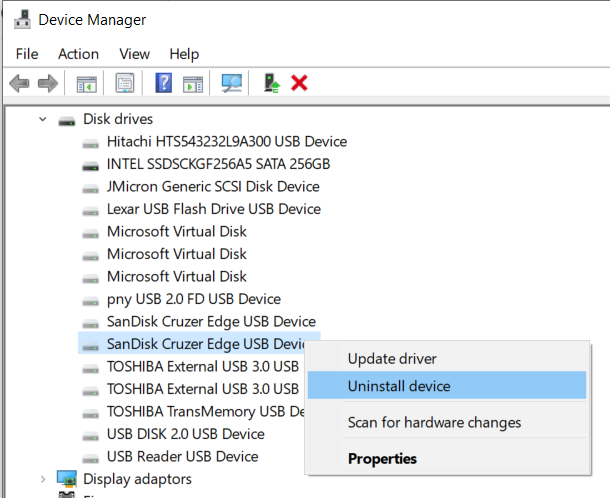Choose Update driver from context menu
This screenshot has height=498, width=610.
coord(447,358)
